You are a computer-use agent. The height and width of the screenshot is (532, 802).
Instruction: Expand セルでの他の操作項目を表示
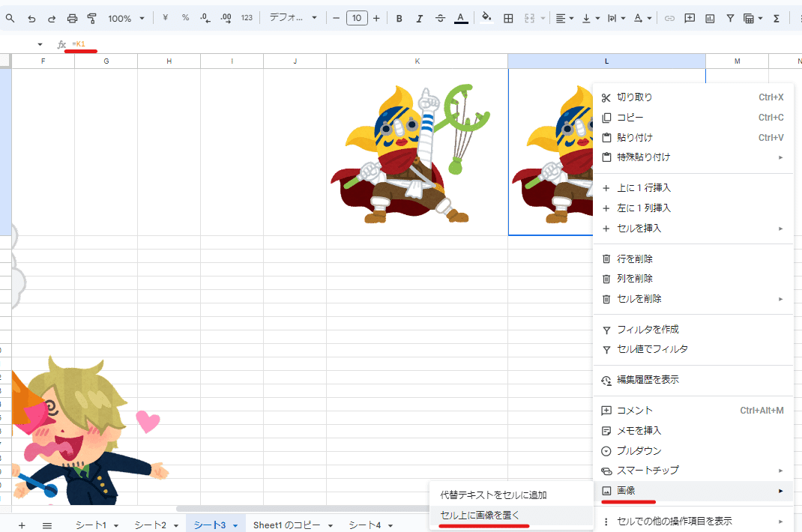693,522
